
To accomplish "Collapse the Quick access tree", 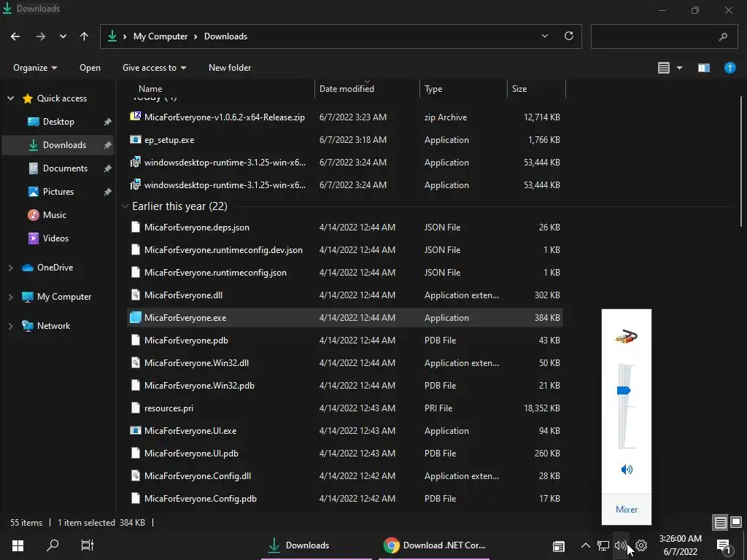I will [x=10, y=98].
